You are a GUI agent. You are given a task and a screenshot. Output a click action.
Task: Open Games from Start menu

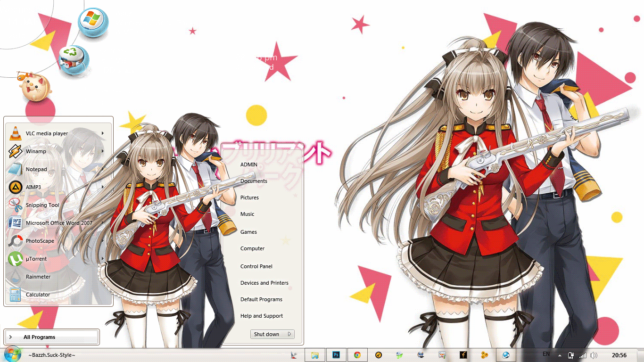coord(248,232)
